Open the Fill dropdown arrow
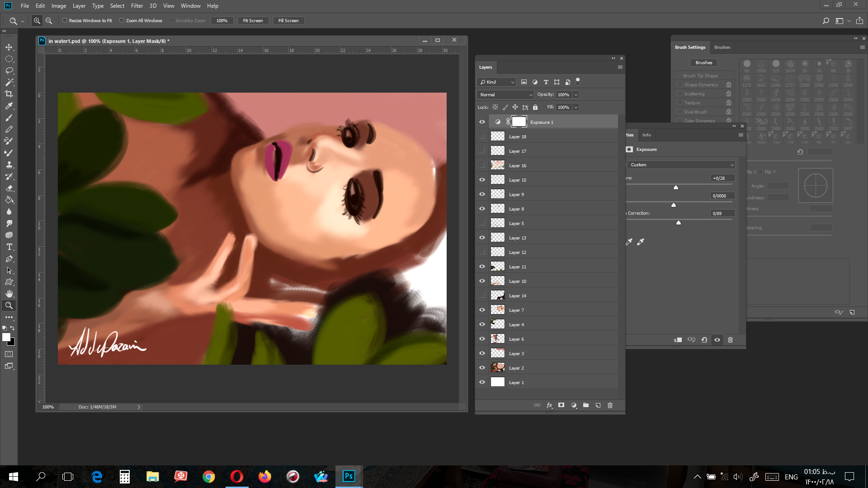 576,107
